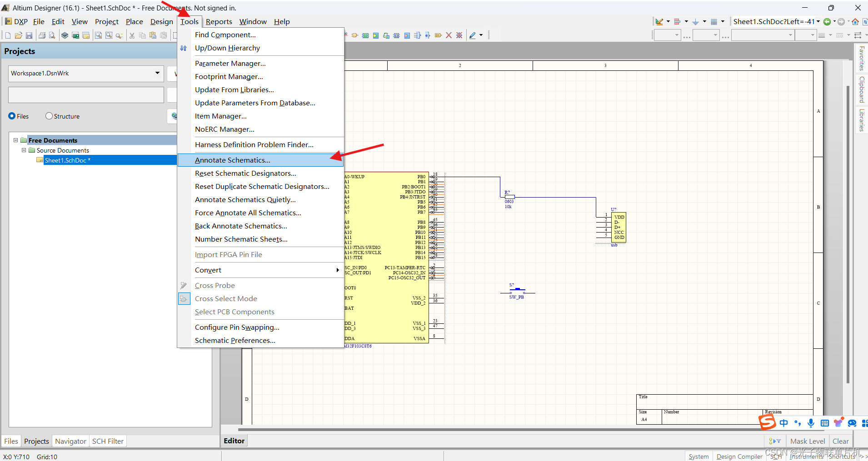868x461 pixels.
Task: Click the alignment tools icon
Action: point(677,21)
